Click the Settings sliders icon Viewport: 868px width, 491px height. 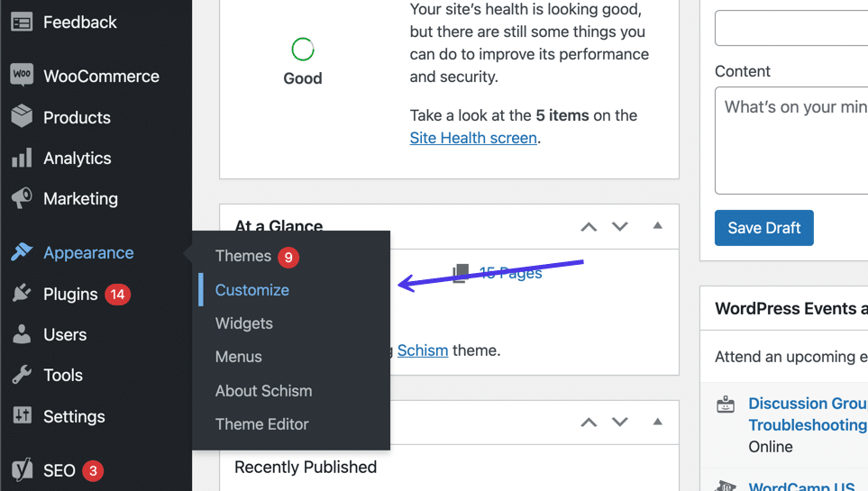(x=22, y=416)
